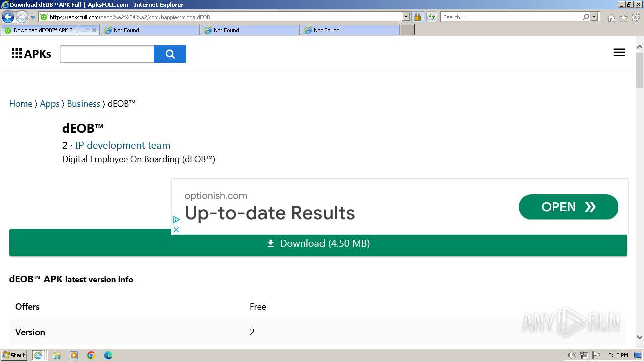Click the address bar URL field
644x362 pixels.
pos(220,17)
